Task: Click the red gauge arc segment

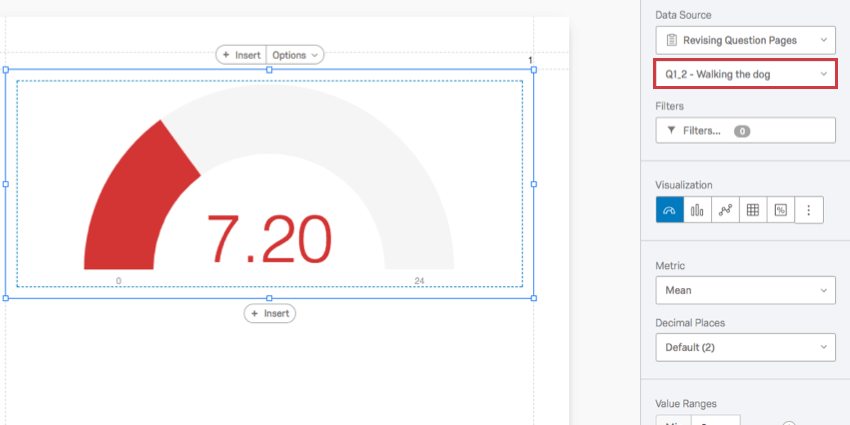Action: 136,201
